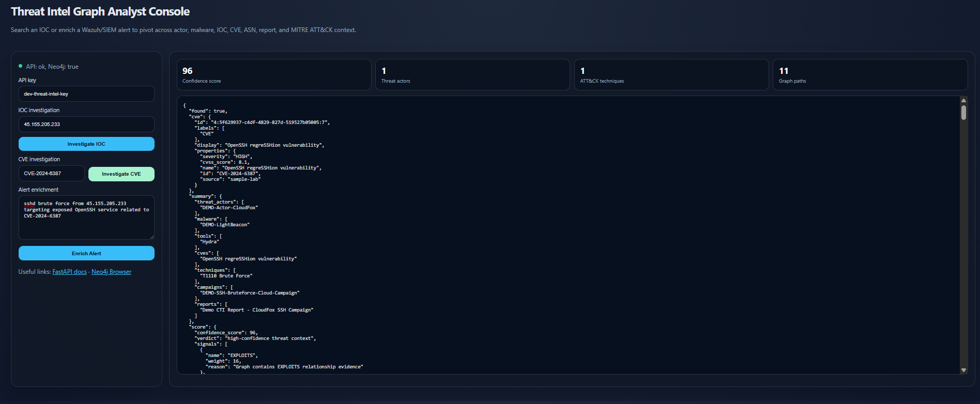
Task: Click the 'Demo CTI Report - CloudFox SSH Campaign' line
Action: tap(257, 310)
